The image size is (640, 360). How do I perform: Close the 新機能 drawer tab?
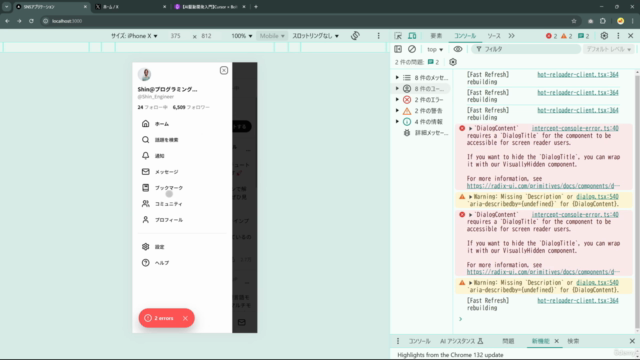point(556,341)
